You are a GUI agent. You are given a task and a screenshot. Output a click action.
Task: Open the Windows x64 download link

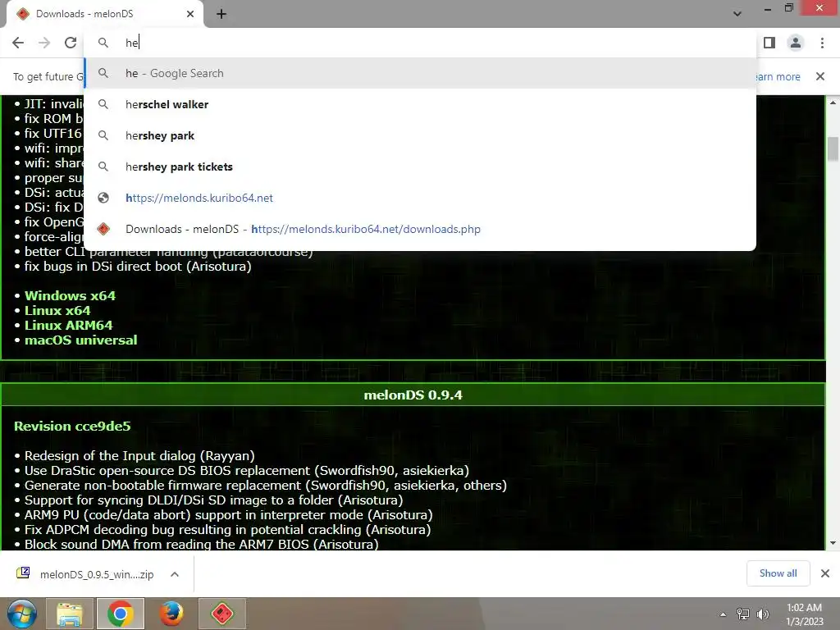pyautogui.click(x=71, y=295)
